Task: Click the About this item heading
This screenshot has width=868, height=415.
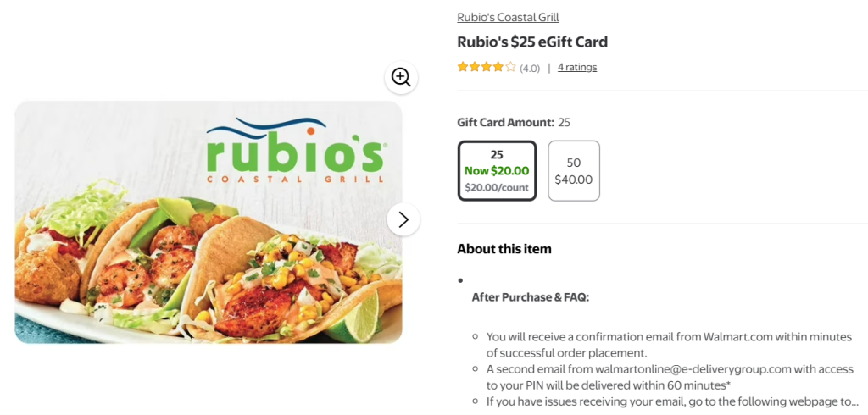Action: point(504,249)
